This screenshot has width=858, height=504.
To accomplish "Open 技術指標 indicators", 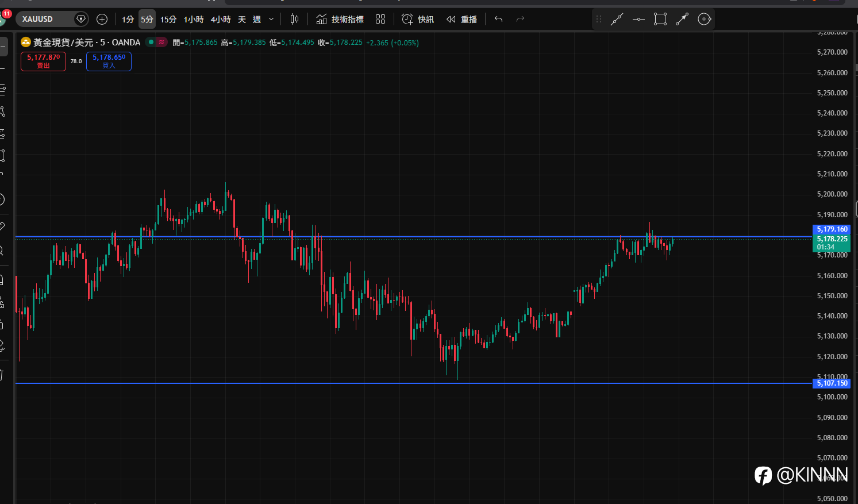I will (x=340, y=20).
